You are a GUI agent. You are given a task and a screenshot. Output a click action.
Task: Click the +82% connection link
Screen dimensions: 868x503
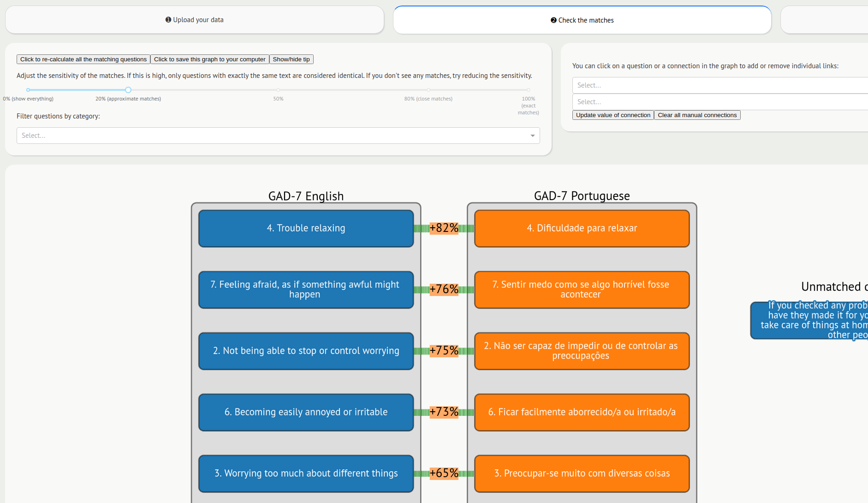pyautogui.click(x=444, y=228)
